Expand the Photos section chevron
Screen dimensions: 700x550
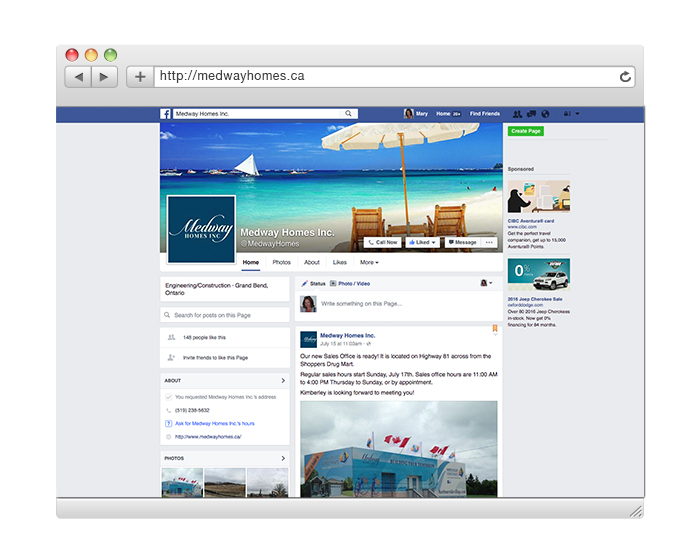[x=283, y=458]
